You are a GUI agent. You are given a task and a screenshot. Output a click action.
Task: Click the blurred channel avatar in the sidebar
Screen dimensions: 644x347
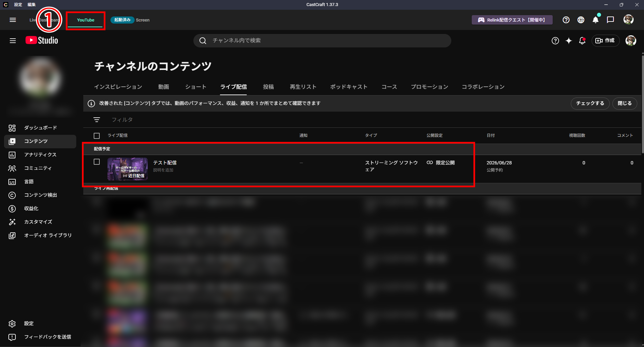tap(40, 77)
